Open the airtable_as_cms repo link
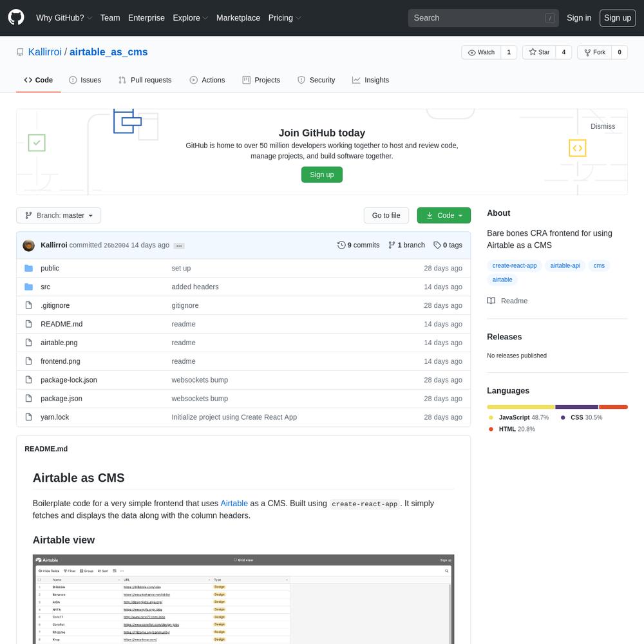 [x=108, y=52]
